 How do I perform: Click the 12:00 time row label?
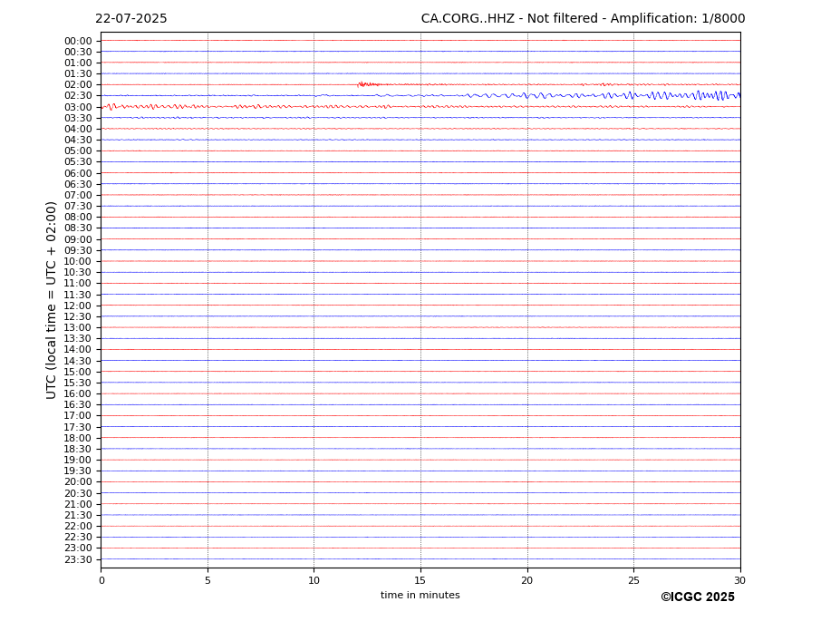[x=78, y=306]
